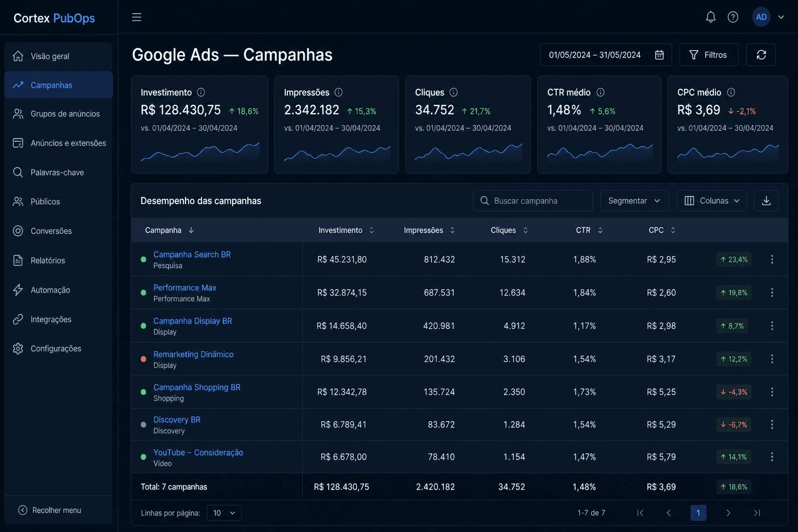Image resolution: width=798 pixels, height=532 pixels.
Task: Open the Segmentar dropdown
Action: click(x=634, y=201)
